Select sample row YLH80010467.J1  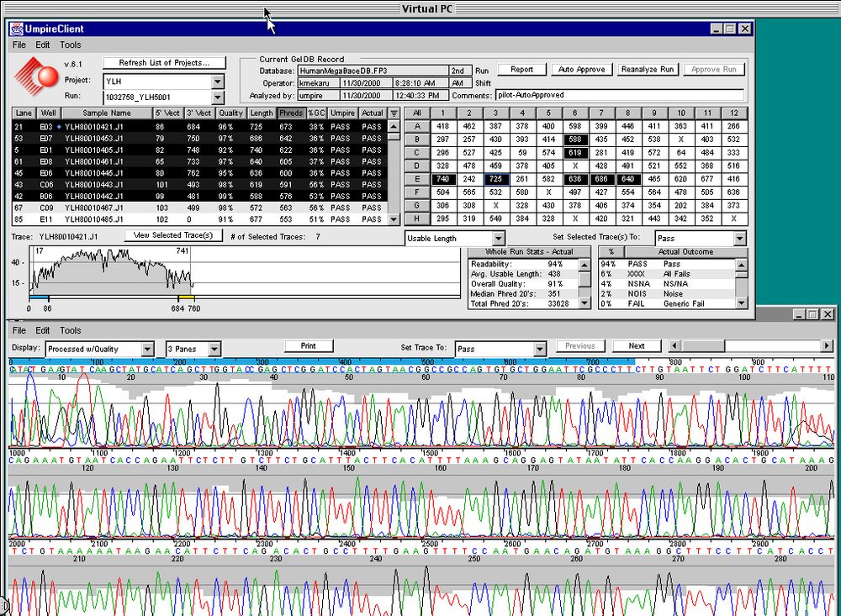click(199, 208)
